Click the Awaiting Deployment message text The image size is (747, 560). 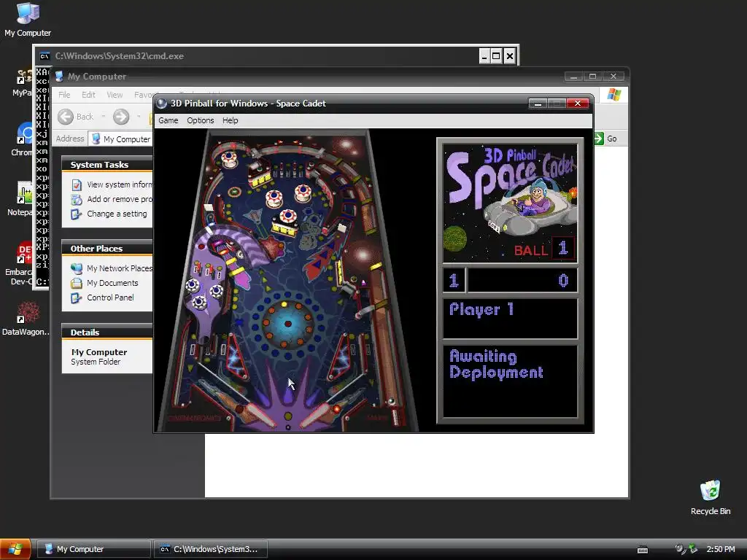click(496, 365)
